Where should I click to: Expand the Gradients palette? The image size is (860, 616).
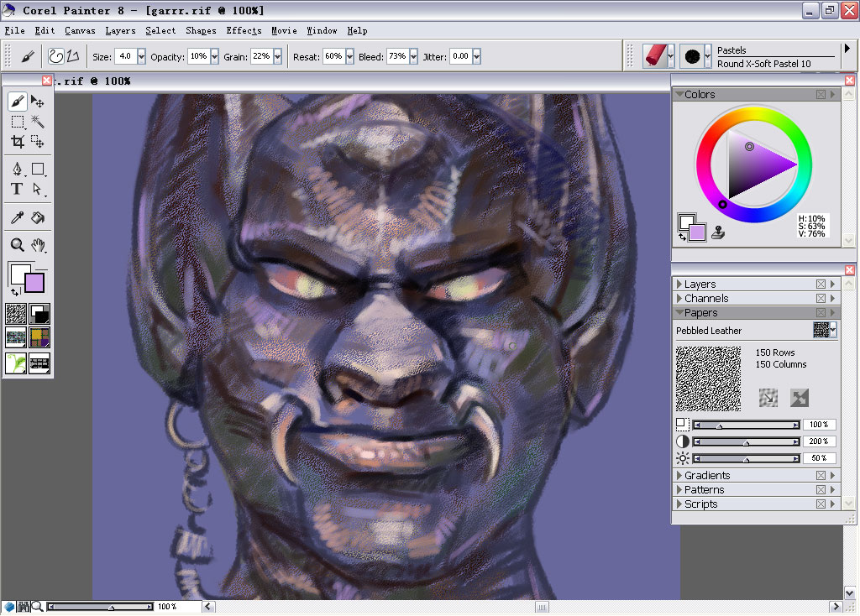click(679, 475)
